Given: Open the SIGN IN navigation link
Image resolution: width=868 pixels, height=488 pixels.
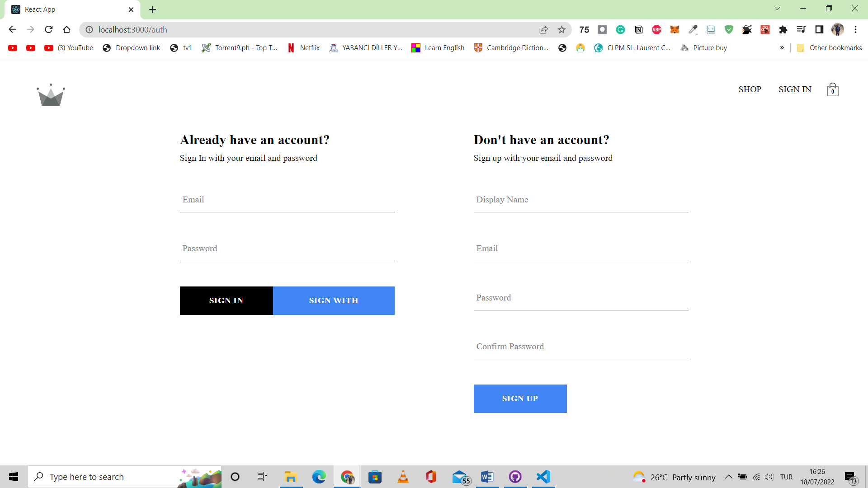Looking at the screenshot, I should 795,89.
